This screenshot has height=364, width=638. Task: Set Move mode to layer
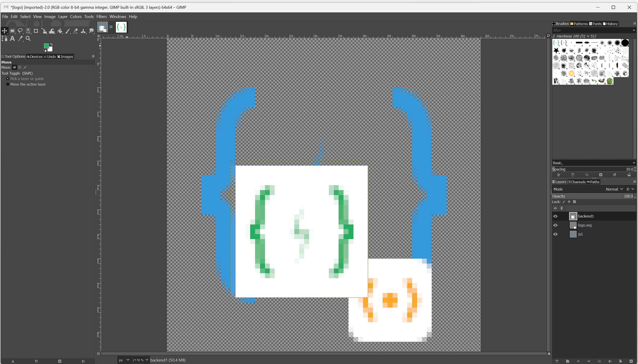coord(15,67)
